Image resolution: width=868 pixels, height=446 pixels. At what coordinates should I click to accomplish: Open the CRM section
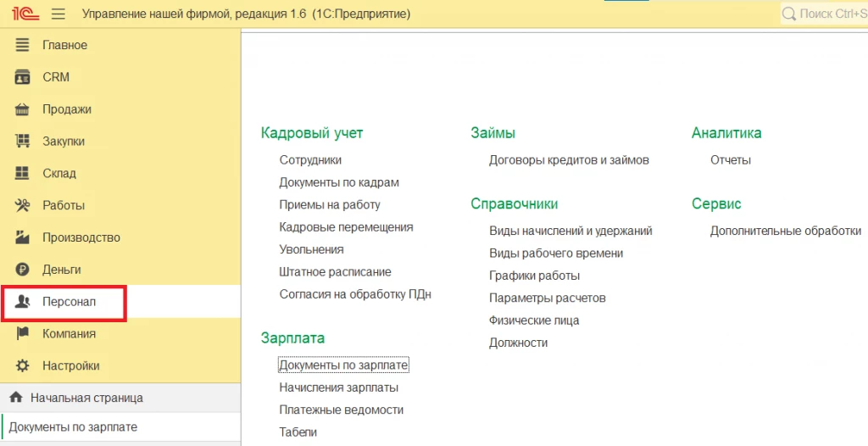(120, 77)
